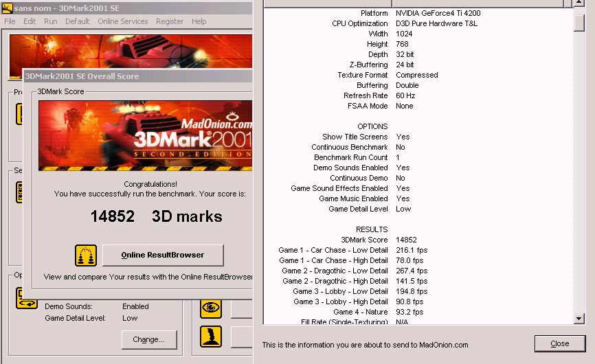Click the Online ResultBrowser yellow icon
The width and height of the screenshot is (595, 364).
point(86,255)
